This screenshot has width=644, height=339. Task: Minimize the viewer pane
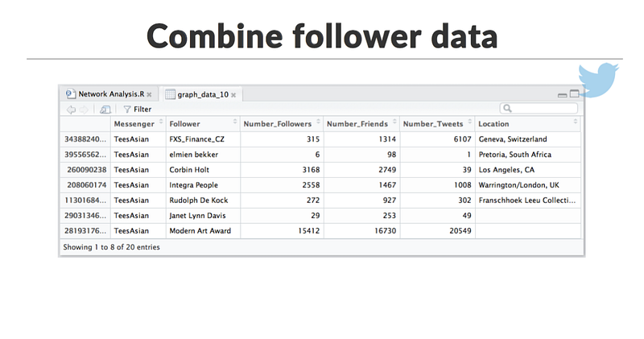click(x=562, y=95)
